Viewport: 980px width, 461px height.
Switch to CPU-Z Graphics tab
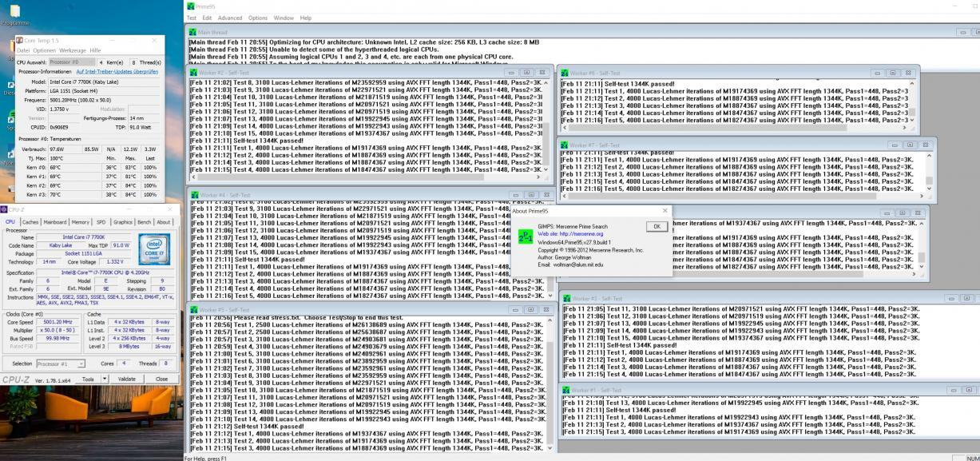pos(123,222)
